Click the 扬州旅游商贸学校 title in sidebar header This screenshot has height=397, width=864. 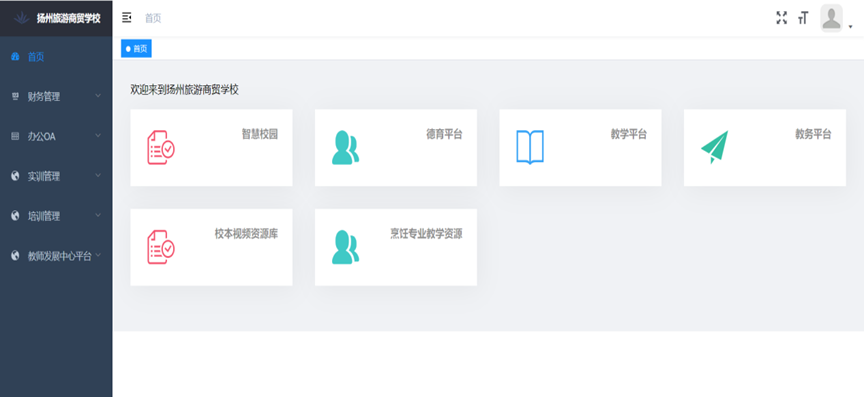click(x=69, y=18)
